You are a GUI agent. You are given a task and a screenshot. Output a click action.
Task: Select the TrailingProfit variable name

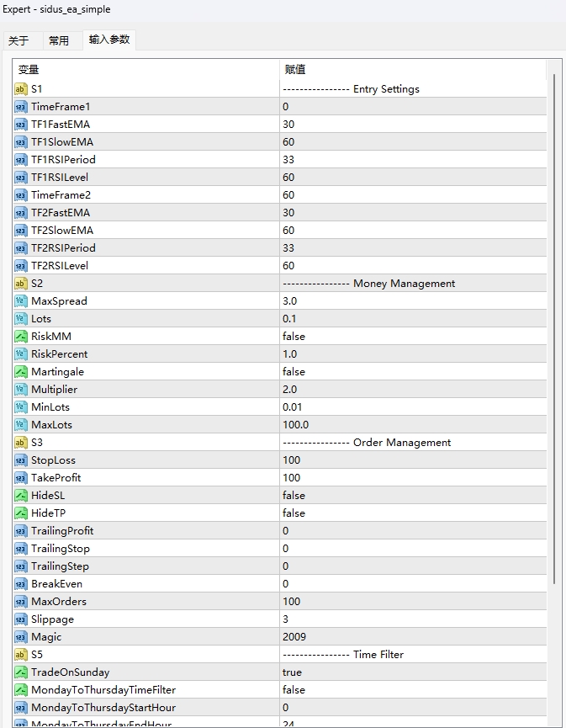(62, 531)
